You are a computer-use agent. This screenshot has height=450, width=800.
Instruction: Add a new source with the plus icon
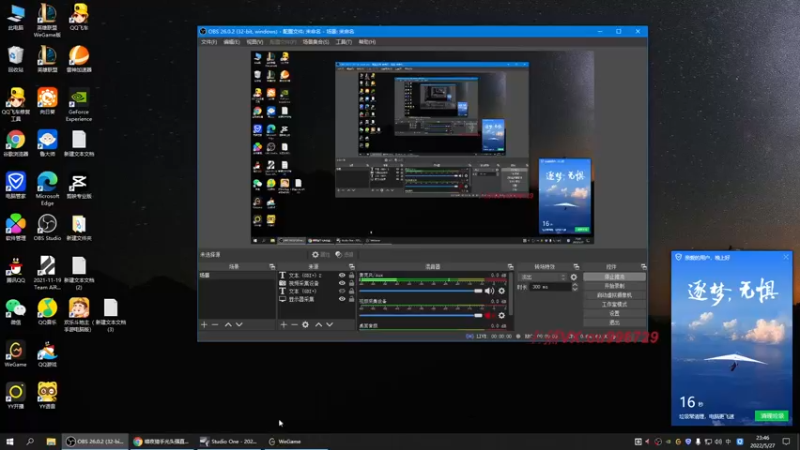[x=282, y=325]
